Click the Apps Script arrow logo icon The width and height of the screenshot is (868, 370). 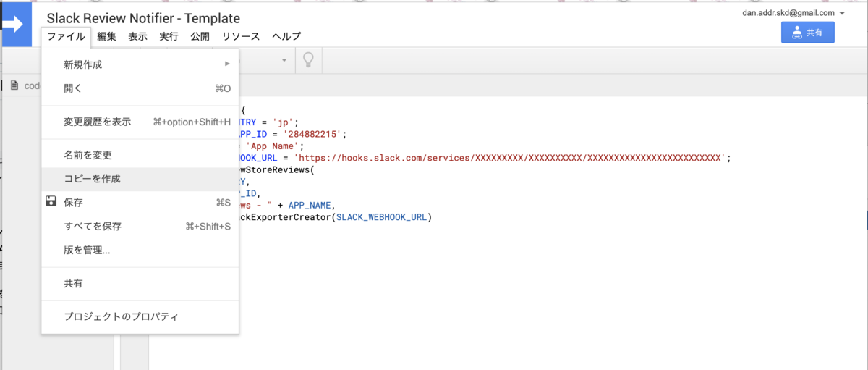coord(15,25)
